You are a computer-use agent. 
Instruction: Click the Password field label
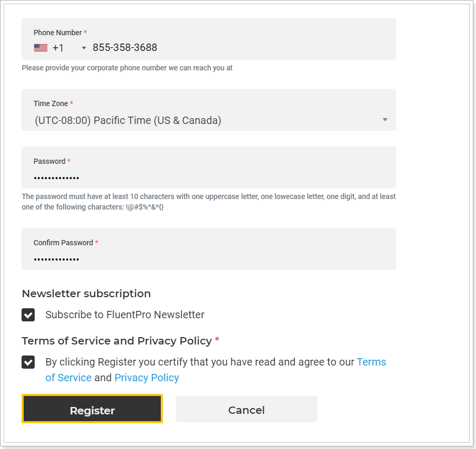49,161
